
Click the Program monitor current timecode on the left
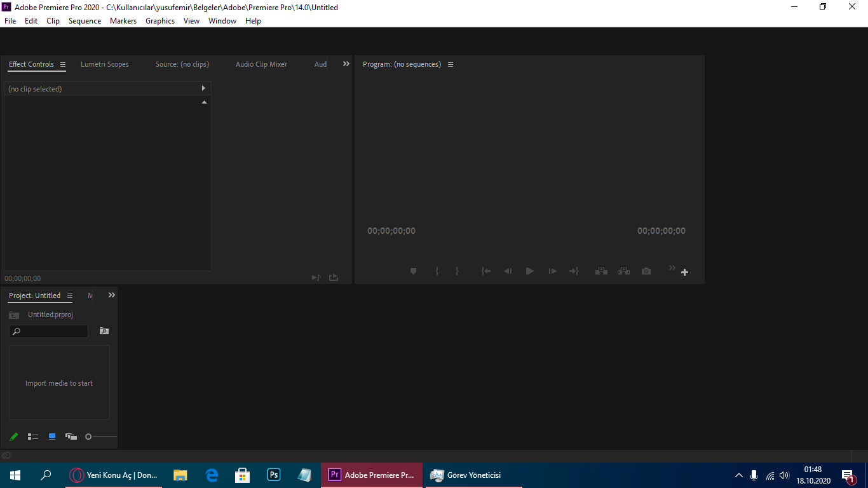coord(391,231)
